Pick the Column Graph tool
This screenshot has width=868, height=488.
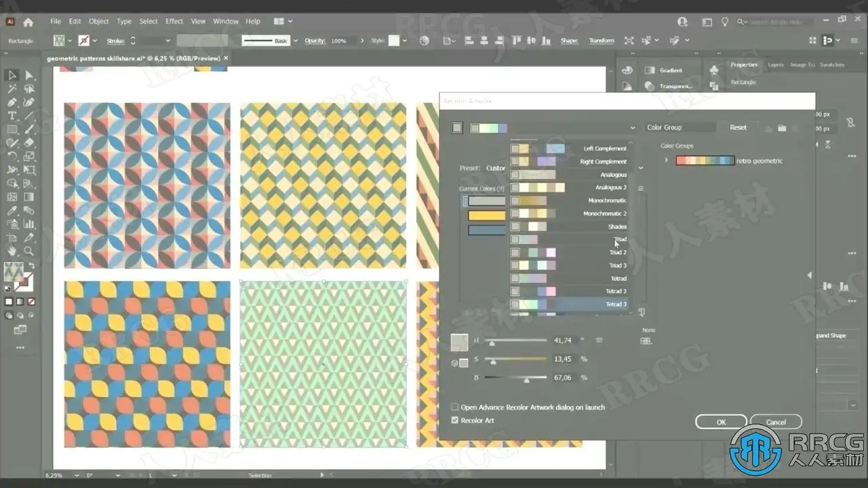point(29,224)
